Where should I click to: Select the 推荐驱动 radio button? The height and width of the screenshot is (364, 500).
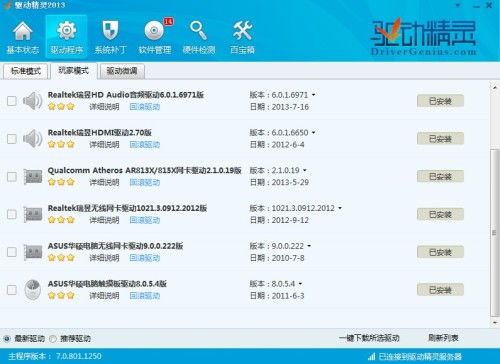point(53,339)
